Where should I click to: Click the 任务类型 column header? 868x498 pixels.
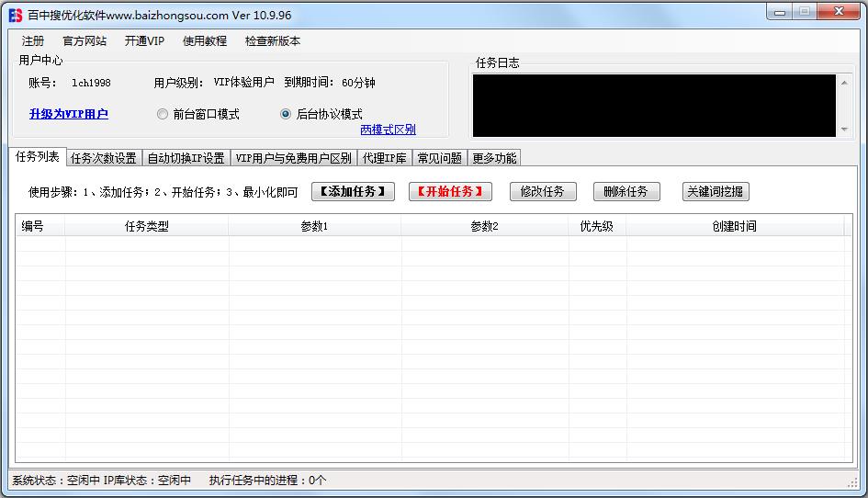147,226
